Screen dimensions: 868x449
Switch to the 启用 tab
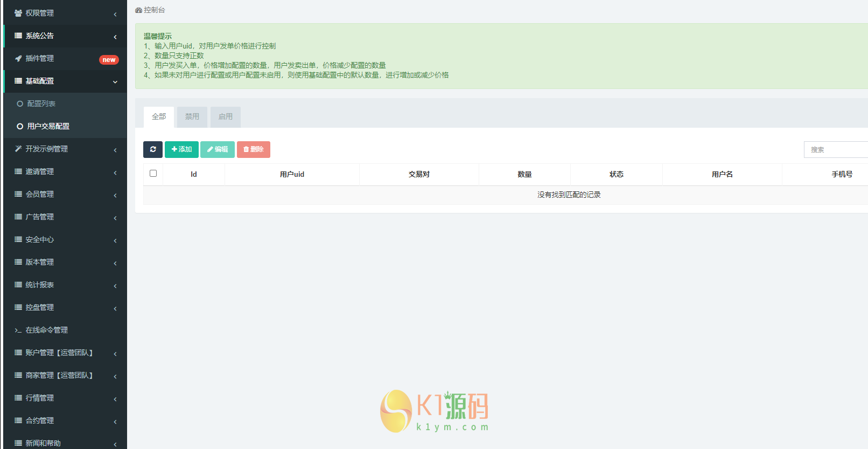pyautogui.click(x=226, y=117)
